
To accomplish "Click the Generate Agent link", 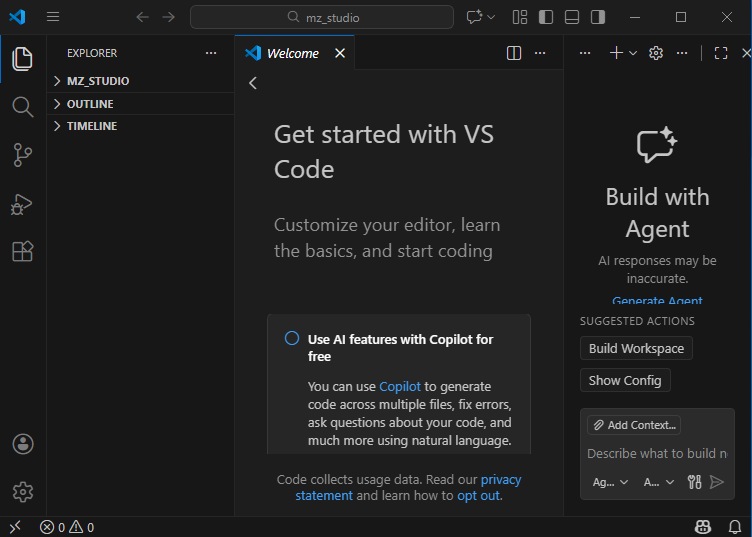I will [x=657, y=301].
